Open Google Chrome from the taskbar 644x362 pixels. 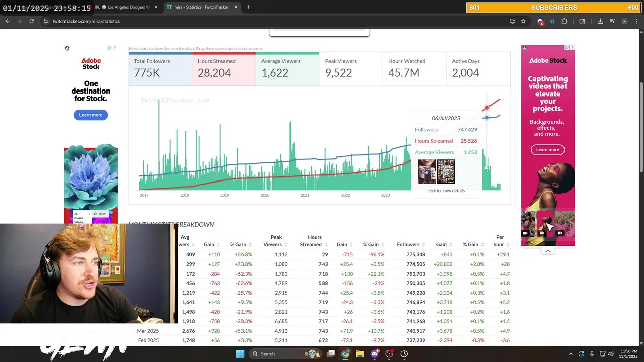[x=345, y=354]
